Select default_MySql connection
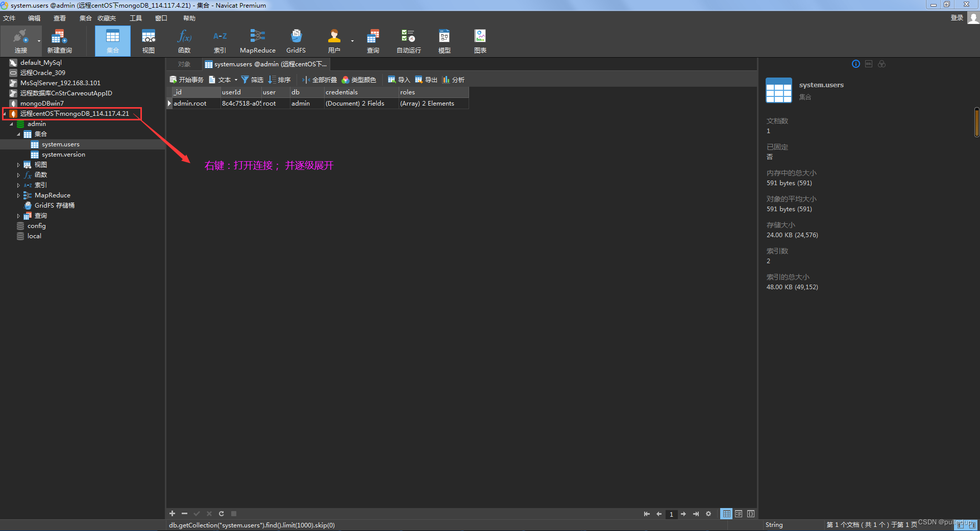 click(41, 63)
